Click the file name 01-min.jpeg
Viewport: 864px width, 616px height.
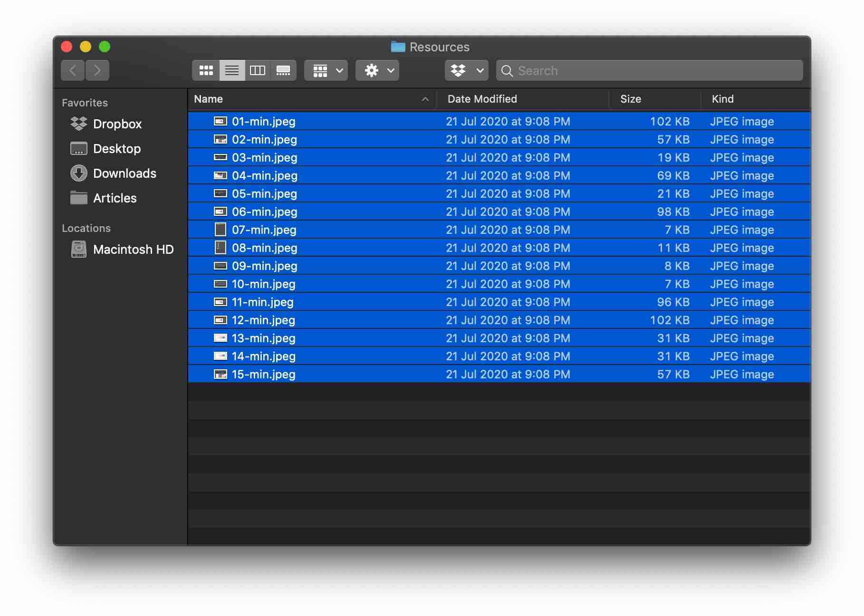click(264, 122)
